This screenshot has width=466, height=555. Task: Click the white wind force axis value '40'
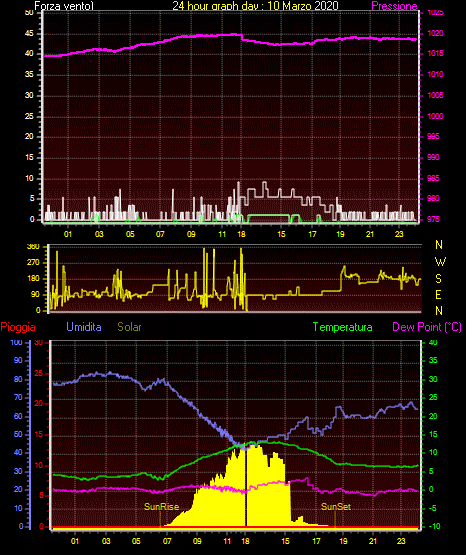tap(29, 53)
